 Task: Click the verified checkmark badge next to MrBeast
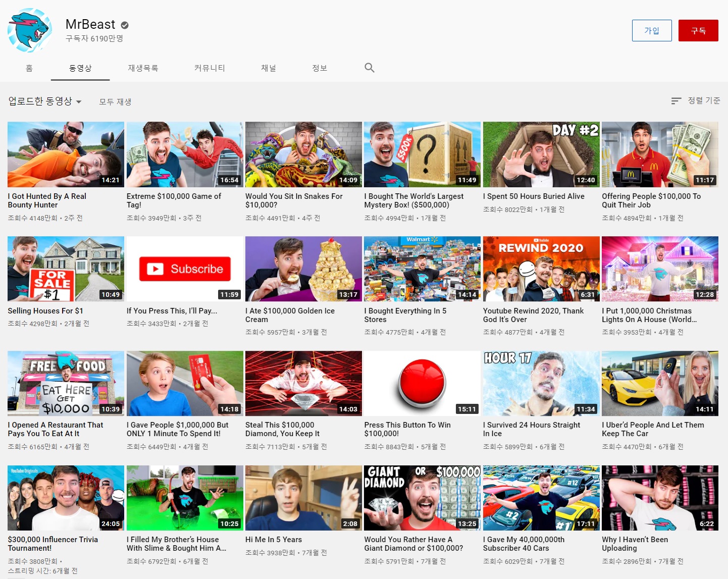click(125, 25)
